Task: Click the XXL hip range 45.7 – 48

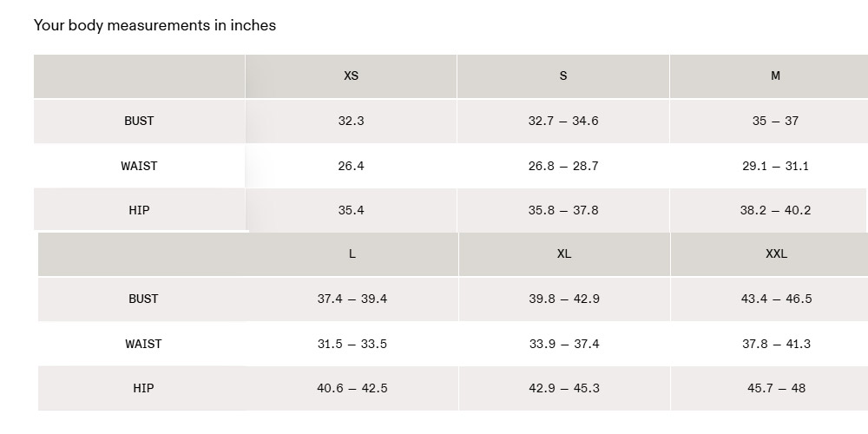Action: 776,388
